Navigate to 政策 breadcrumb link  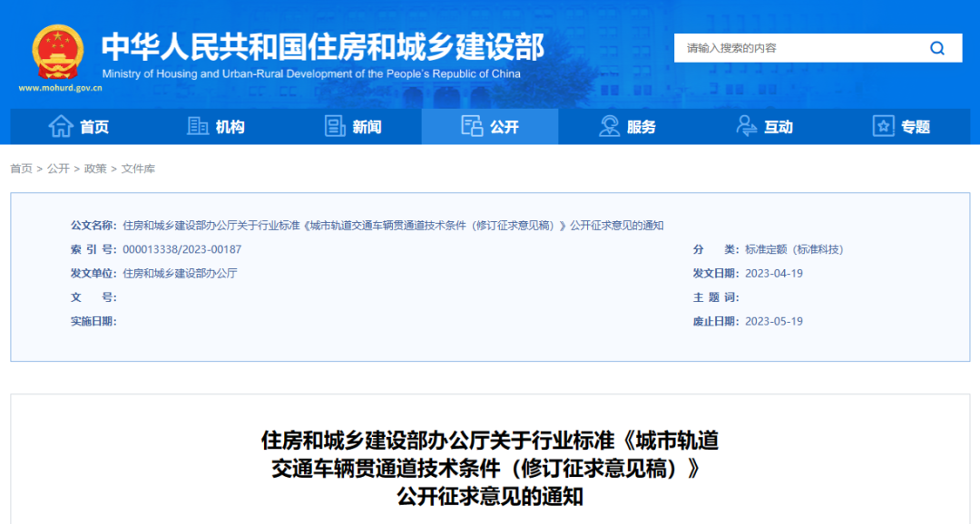[95, 169]
